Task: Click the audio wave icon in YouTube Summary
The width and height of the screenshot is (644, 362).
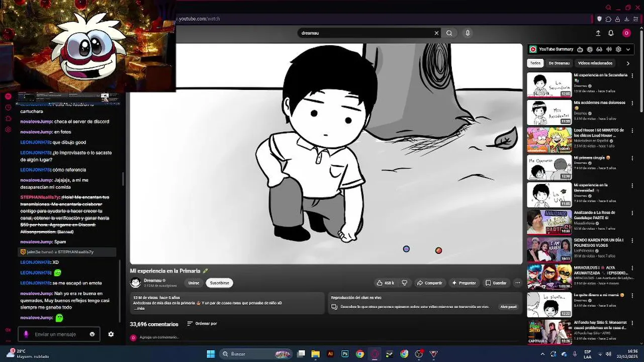Action: pos(609,49)
